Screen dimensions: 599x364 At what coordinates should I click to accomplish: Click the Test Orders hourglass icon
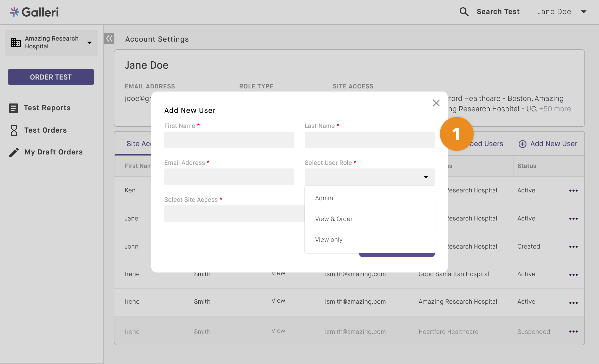click(x=14, y=130)
